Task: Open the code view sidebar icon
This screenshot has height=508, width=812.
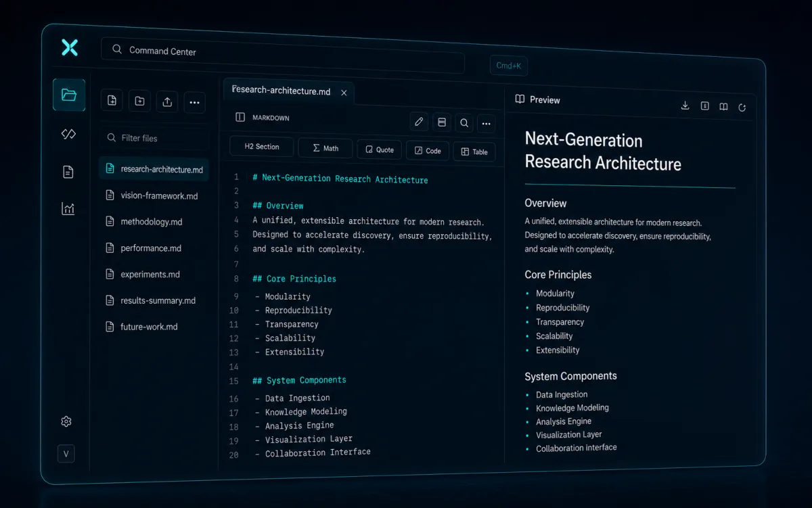Action: 68,134
